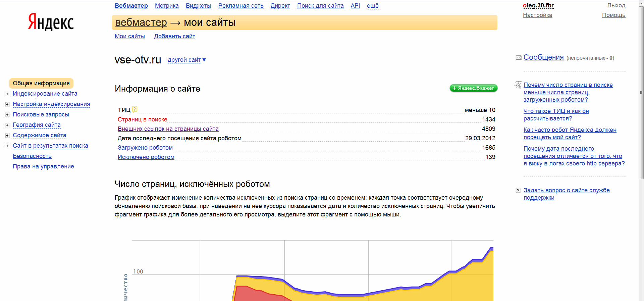Image resolution: width=644 pixels, height=301 pixels.
Task: Click the robot help icon beside the FAQ
Action: (x=518, y=85)
